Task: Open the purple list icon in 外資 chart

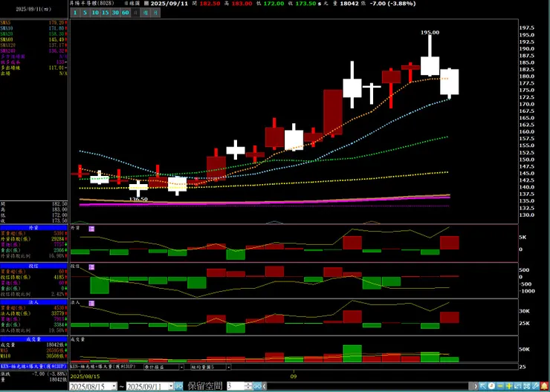Action: [91, 229]
